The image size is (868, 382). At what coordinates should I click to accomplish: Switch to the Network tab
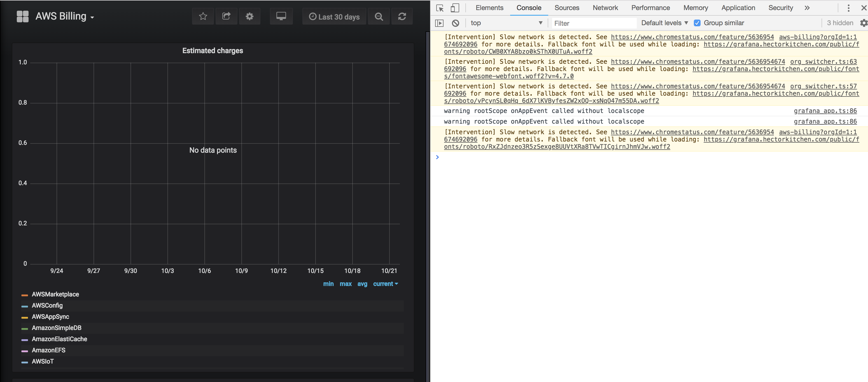tap(605, 8)
